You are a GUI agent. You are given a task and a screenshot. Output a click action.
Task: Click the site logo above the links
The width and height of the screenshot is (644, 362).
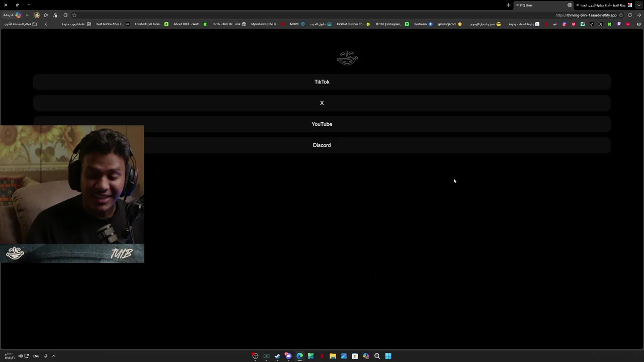347,58
